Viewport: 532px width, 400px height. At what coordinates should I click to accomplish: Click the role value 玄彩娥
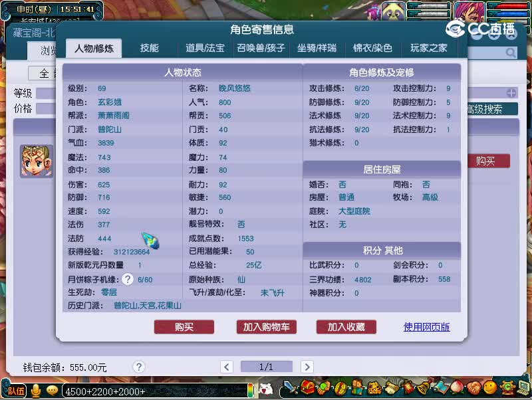[110, 102]
